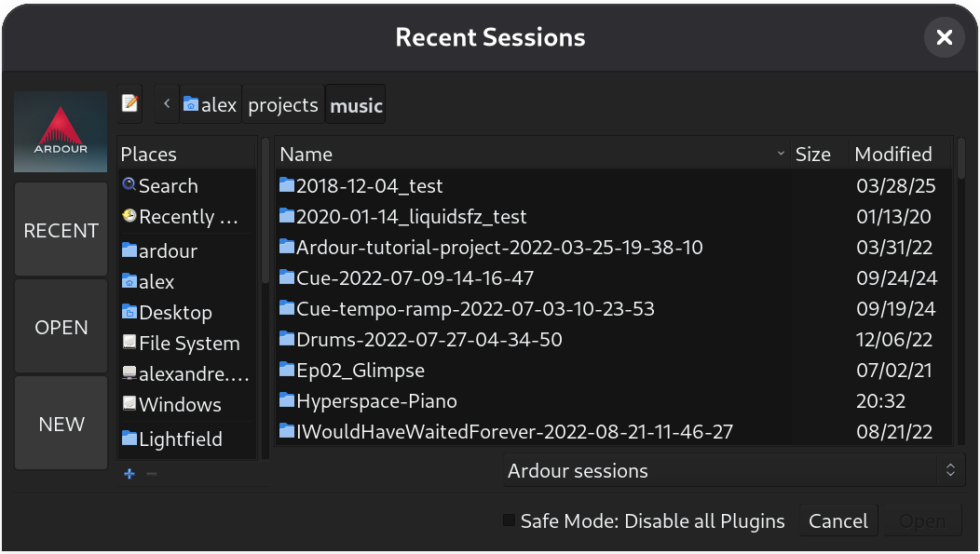Click the projects path breadcrumb
This screenshot has height=554, width=980.
click(283, 105)
